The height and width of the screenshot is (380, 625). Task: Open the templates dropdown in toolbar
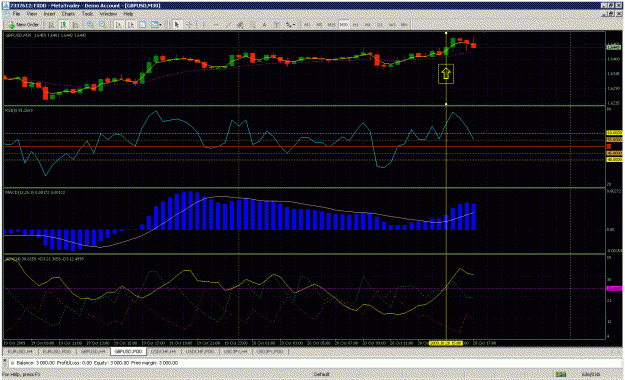[x=156, y=25]
